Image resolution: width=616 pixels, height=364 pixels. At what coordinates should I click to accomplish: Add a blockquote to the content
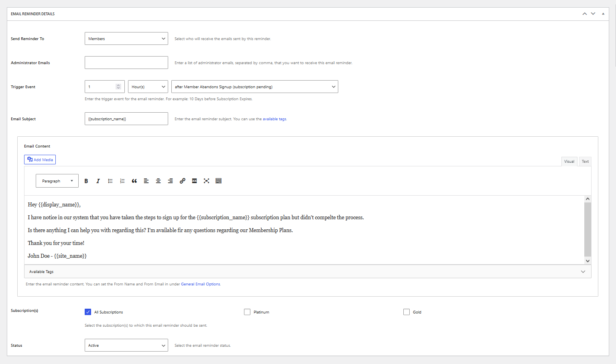tap(134, 181)
